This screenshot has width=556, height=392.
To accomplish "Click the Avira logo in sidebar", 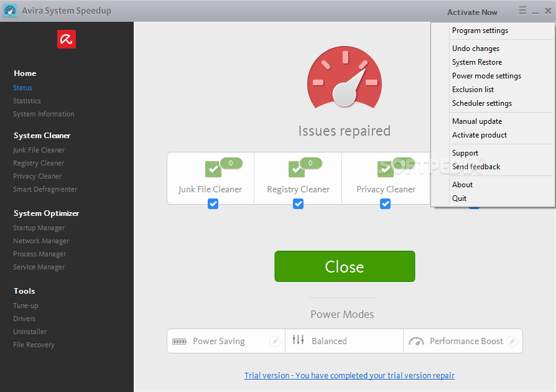I will pyautogui.click(x=67, y=39).
